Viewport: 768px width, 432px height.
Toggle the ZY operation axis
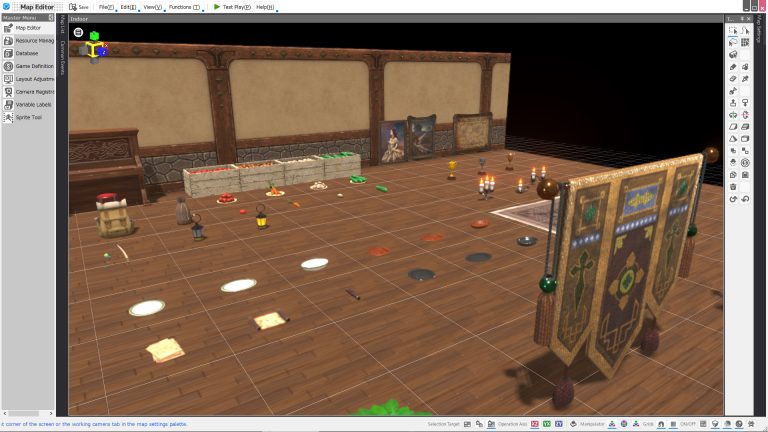559,425
